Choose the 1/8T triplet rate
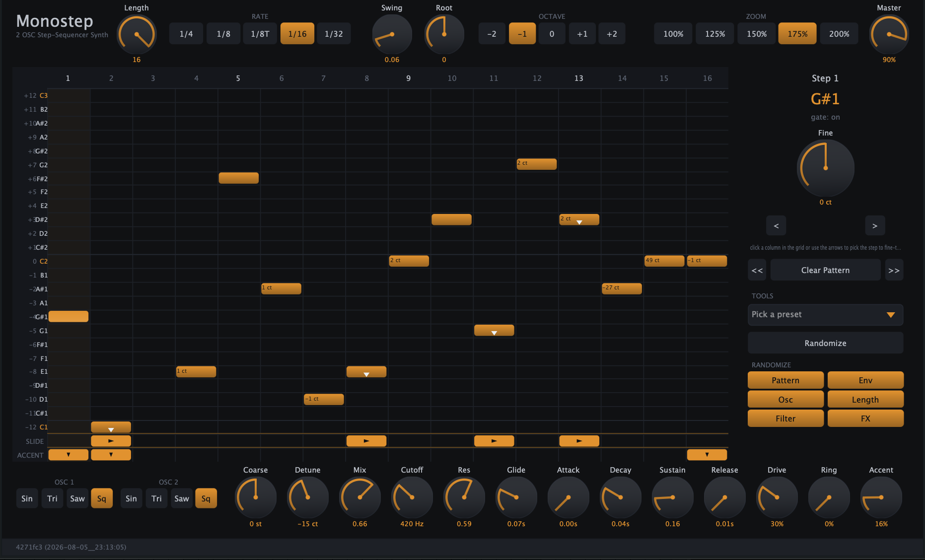925x560 pixels. pyautogui.click(x=260, y=34)
